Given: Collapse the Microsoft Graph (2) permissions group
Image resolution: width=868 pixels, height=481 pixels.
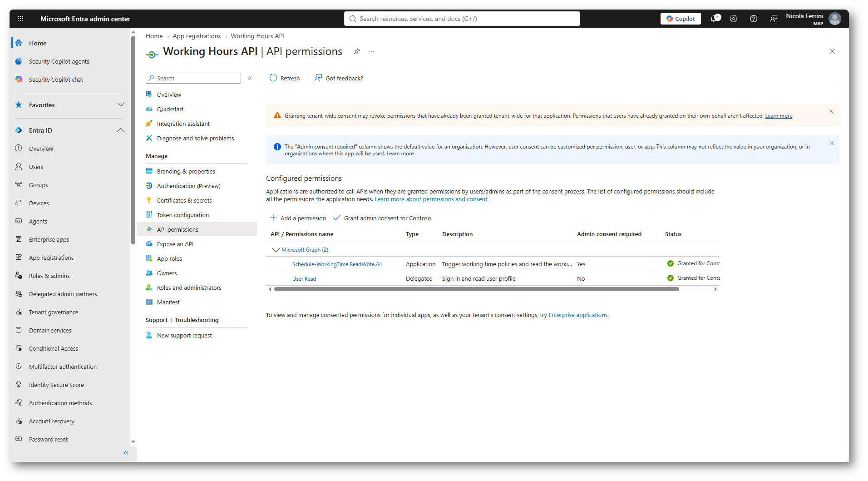Looking at the screenshot, I should (x=276, y=250).
